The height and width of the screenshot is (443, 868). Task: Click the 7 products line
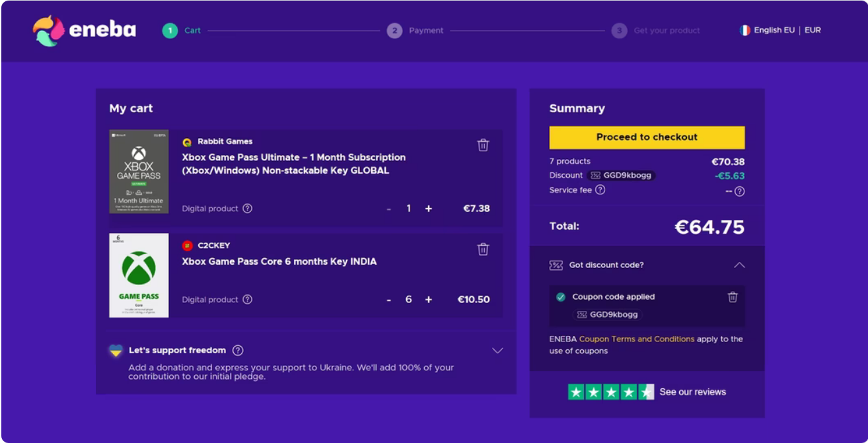[570, 161]
